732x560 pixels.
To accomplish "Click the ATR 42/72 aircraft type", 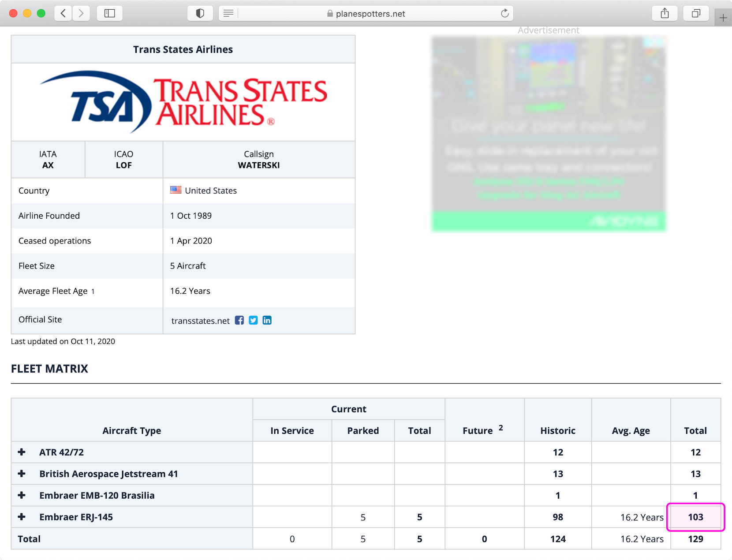I will coord(61,452).
